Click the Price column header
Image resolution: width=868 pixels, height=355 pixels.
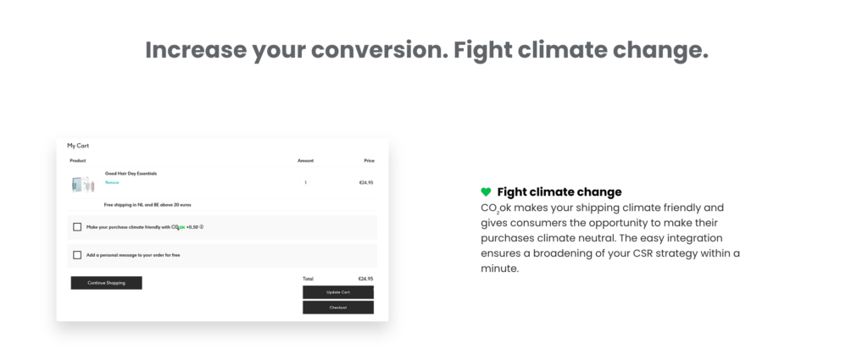pos(369,160)
